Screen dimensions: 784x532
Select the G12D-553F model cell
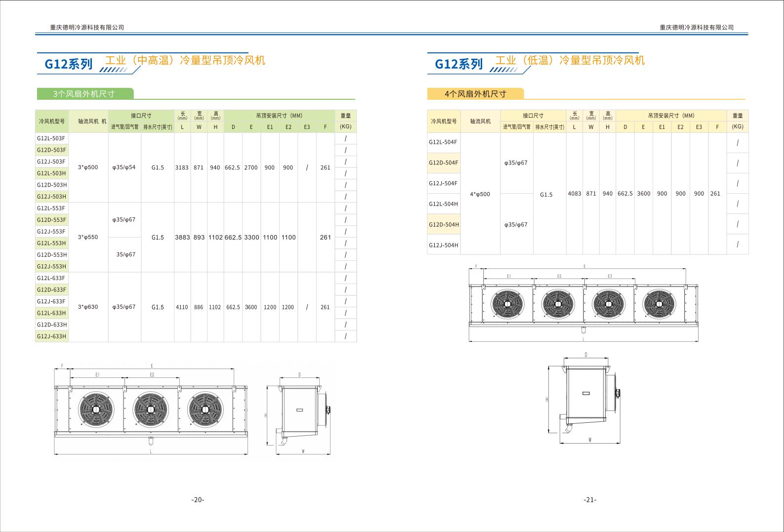(x=51, y=220)
